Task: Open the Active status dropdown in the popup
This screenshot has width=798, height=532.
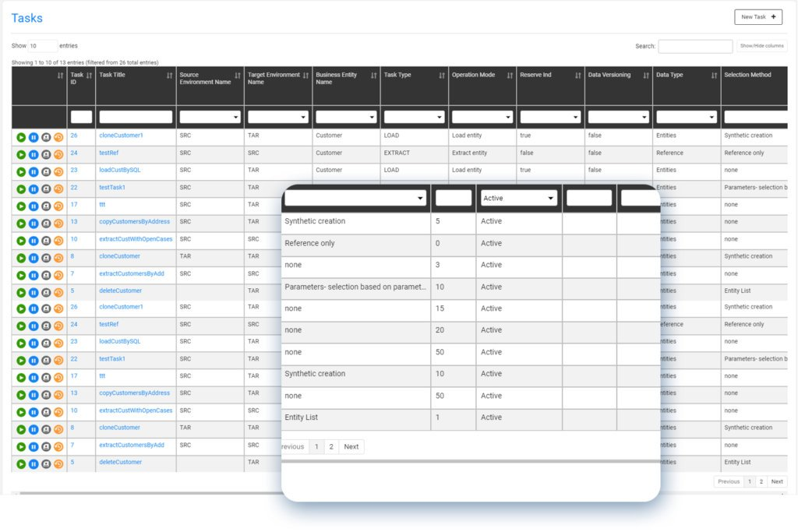Action: coord(518,198)
